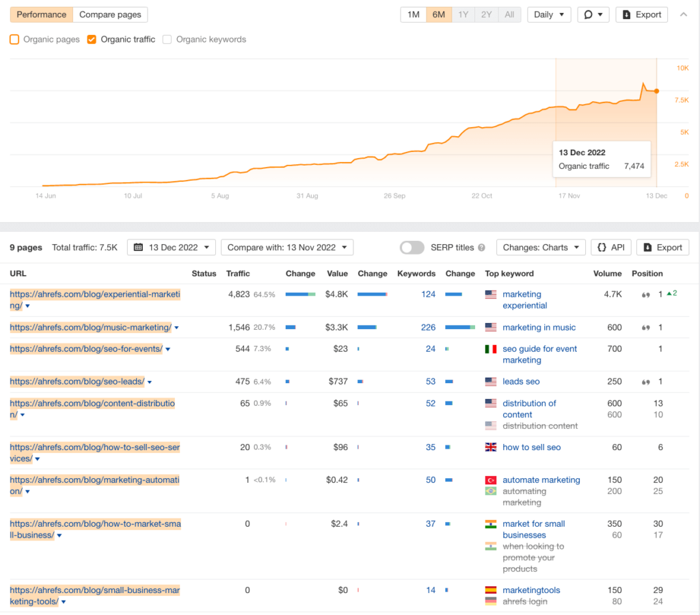This screenshot has width=700, height=615.
Task: Collapse the chart panel with chevron
Action: (684, 14)
